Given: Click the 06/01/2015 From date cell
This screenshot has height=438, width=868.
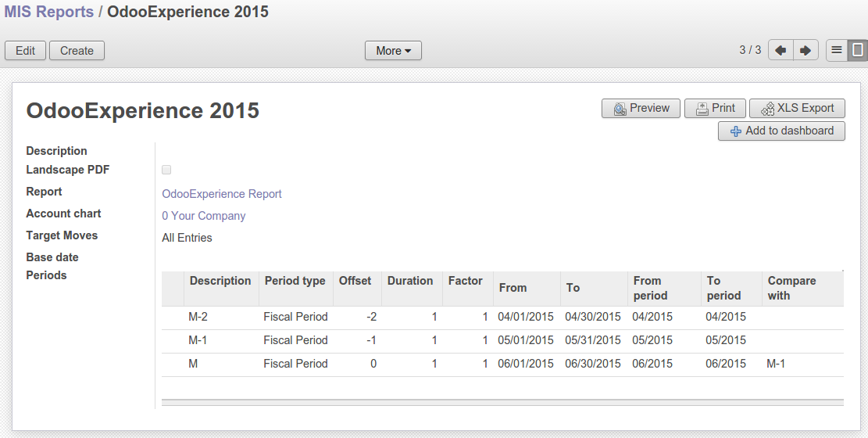Looking at the screenshot, I should [x=525, y=364].
